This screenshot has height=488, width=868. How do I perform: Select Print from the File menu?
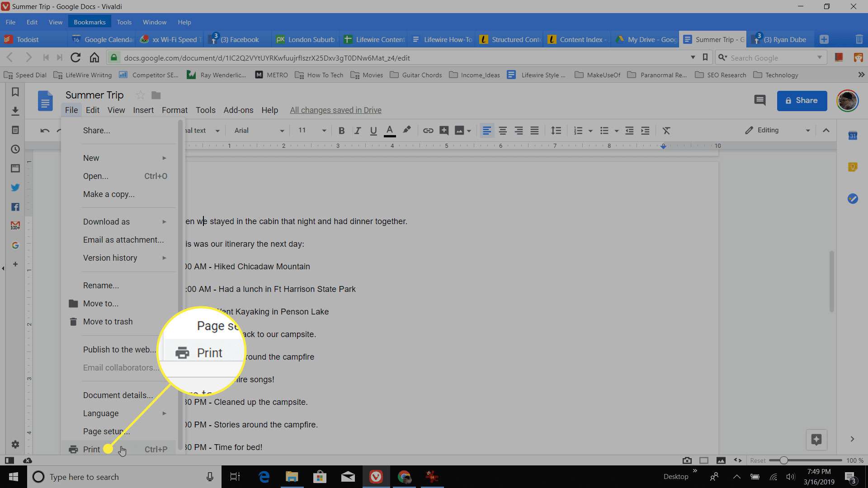pos(91,449)
